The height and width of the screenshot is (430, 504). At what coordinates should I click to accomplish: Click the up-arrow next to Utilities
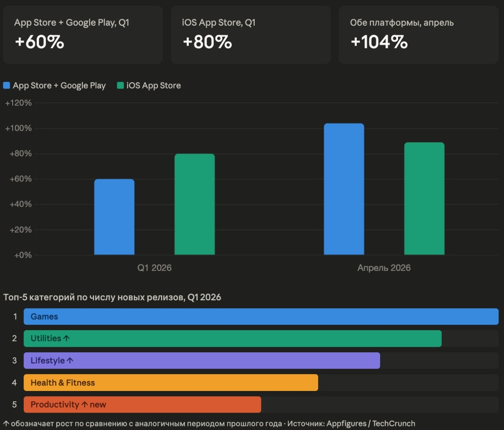(x=66, y=338)
